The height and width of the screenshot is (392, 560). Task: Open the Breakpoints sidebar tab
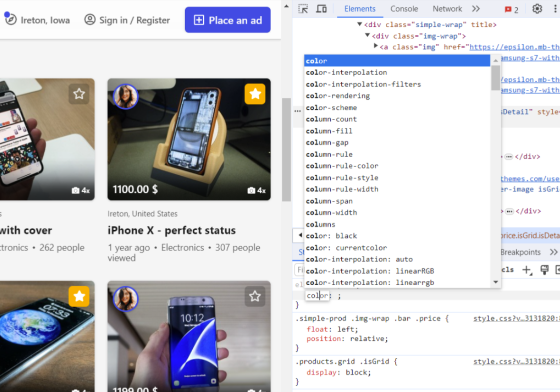(520, 252)
